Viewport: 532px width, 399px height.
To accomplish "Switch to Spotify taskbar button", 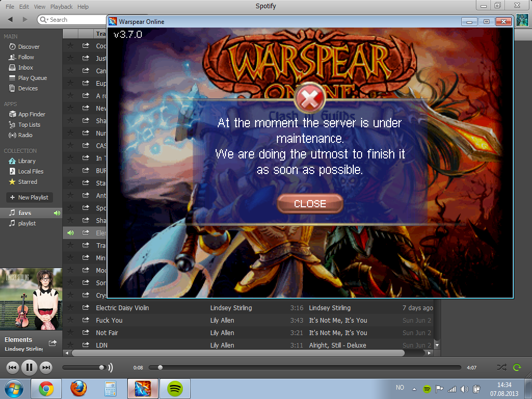I will (x=175, y=389).
